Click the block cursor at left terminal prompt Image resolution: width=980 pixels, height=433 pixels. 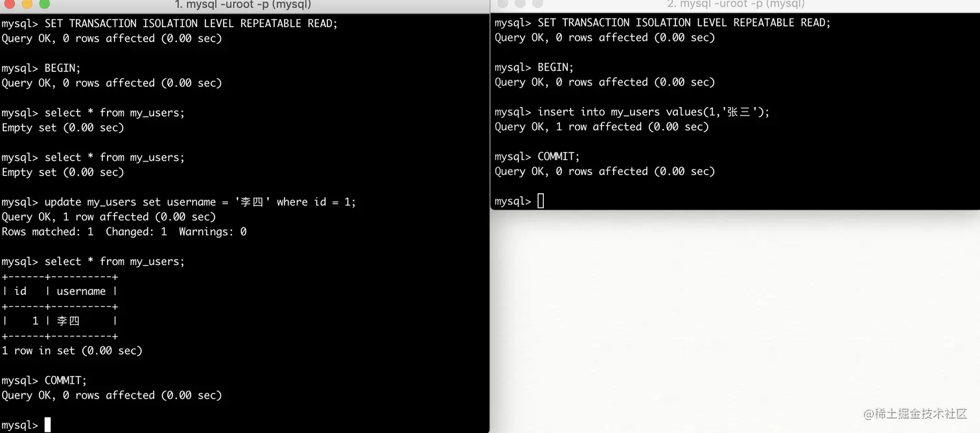tap(47, 425)
